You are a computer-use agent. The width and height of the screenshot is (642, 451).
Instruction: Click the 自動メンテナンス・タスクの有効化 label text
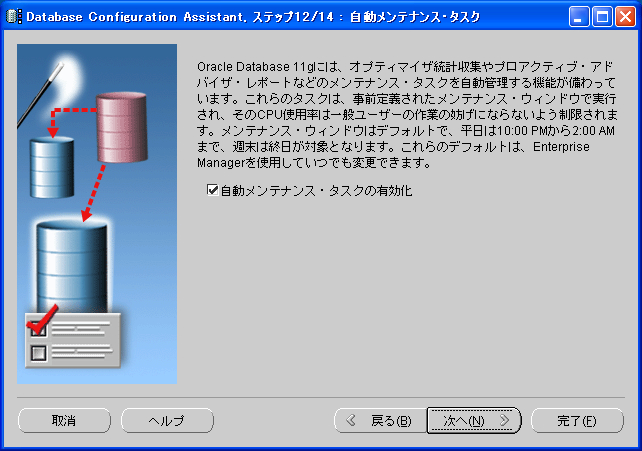316,190
